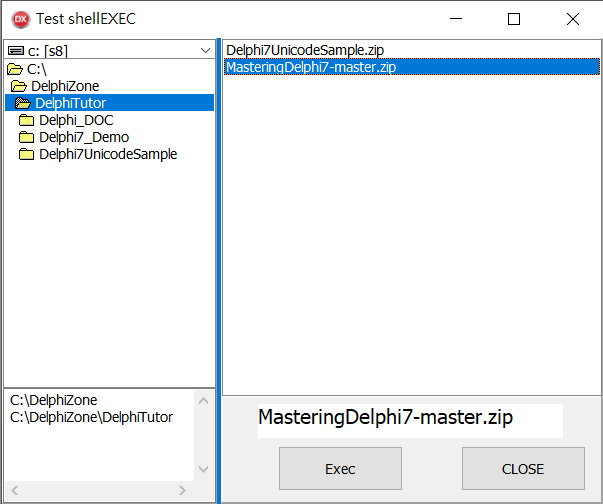Click the DelphiTutor open folder icon

point(23,103)
